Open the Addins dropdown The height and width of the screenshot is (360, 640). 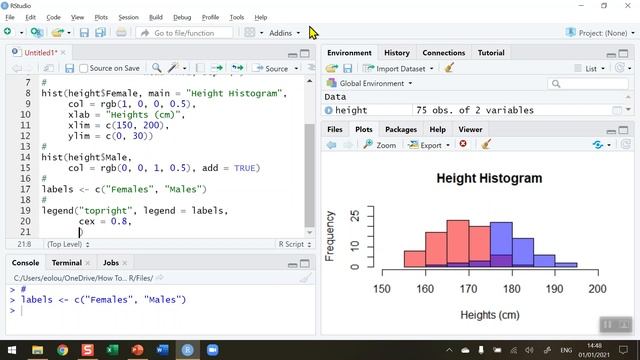(x=284, y=33)
